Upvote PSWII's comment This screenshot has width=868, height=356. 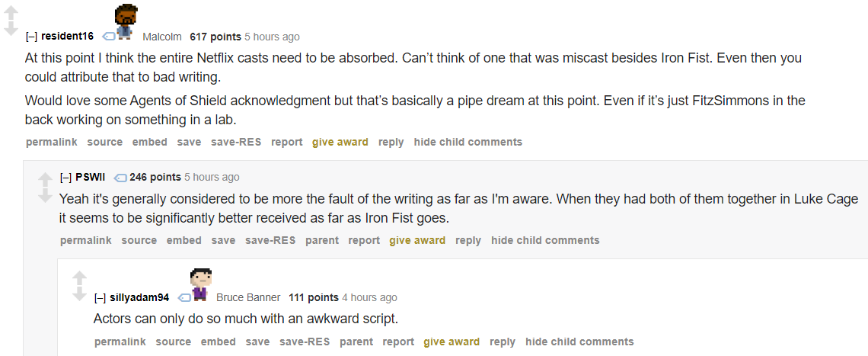(45, 180)
